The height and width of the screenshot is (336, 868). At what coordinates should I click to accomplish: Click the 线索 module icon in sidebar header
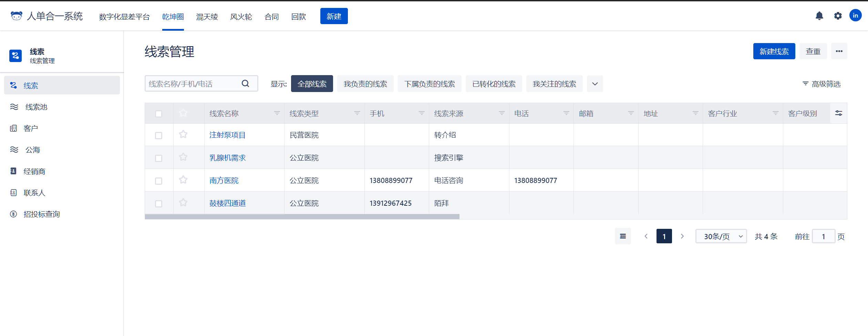pos(15,55)
